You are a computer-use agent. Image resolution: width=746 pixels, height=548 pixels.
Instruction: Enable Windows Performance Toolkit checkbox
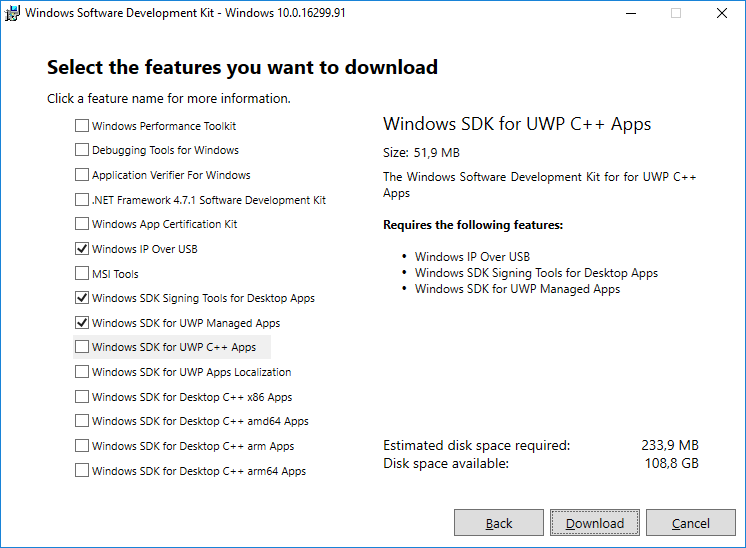click(x=82, y=126)
